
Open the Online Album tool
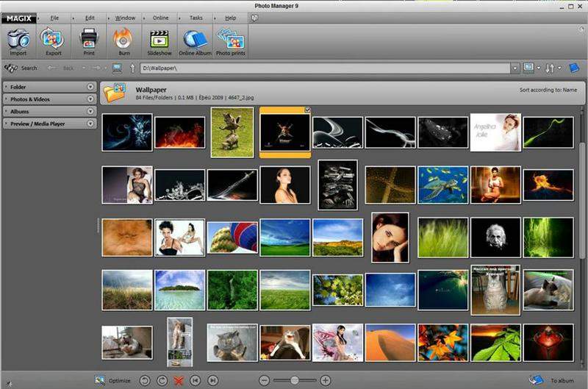click(x=195, y=40)
